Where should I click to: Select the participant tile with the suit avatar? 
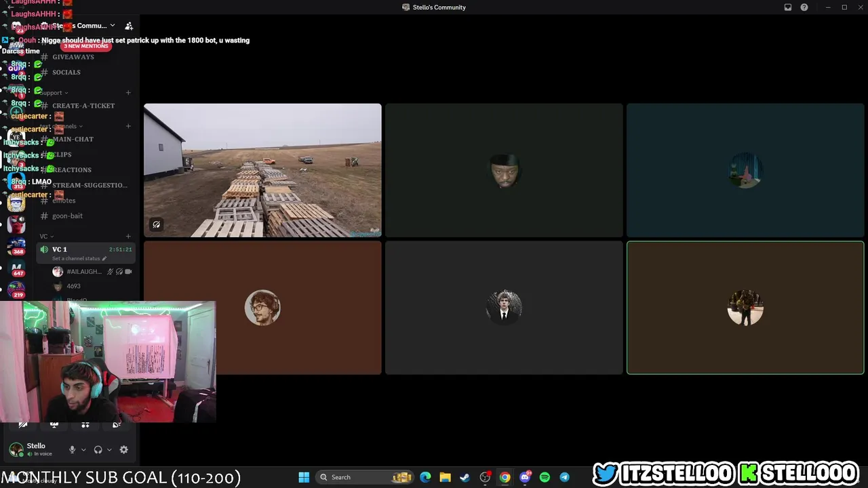coord(504,308)
